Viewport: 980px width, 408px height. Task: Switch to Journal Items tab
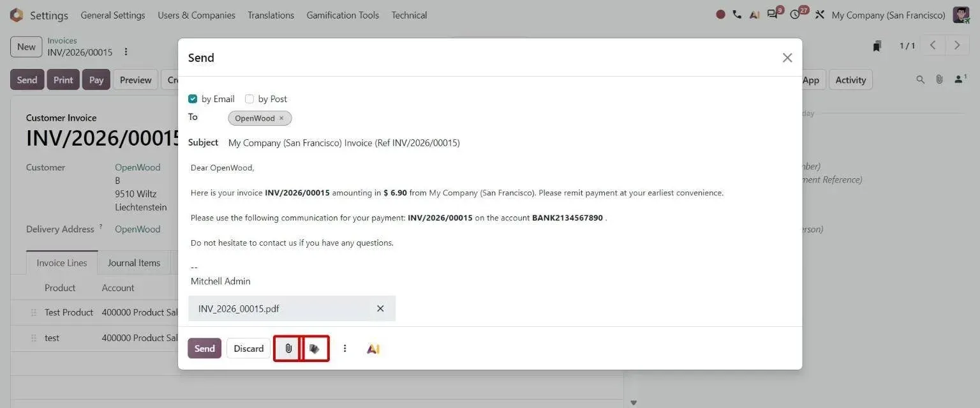pos(134,262)
